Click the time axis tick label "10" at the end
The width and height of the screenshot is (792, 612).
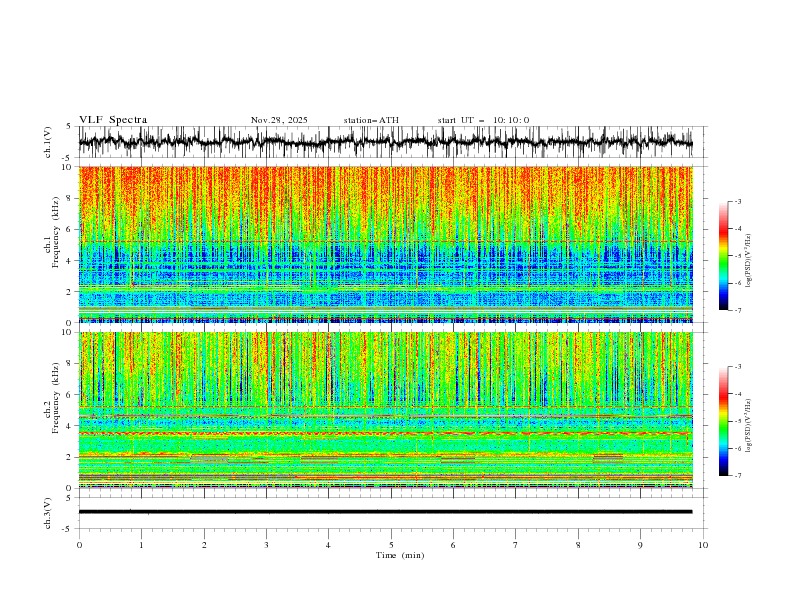pos(703,545)
